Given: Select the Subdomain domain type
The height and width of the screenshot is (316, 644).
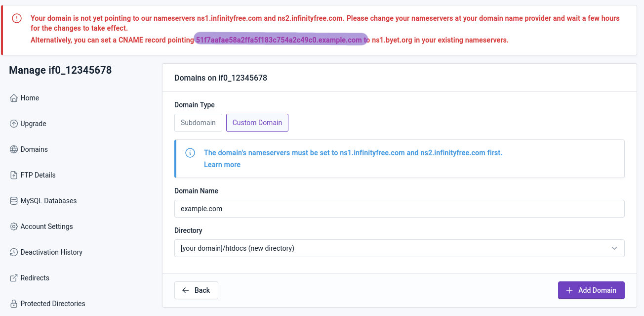Looking at the screenshot, I should pyautogui.click(x=198, y=123).
